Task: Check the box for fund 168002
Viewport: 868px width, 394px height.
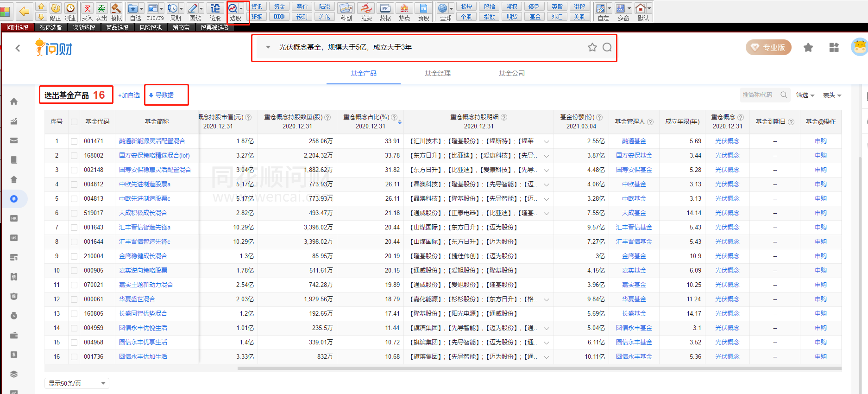Action: pyautogui.click(x=74, y=156)
